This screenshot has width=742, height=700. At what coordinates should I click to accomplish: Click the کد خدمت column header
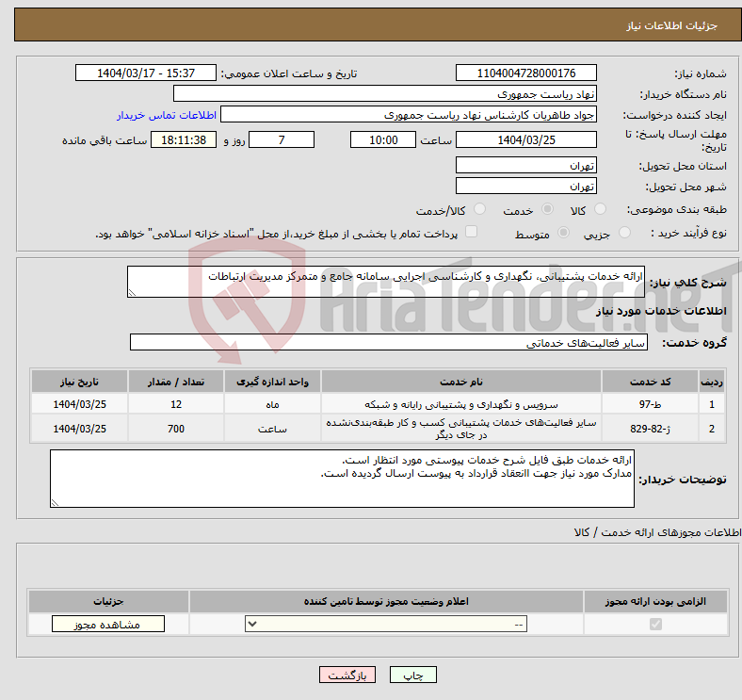pos(651,382)
